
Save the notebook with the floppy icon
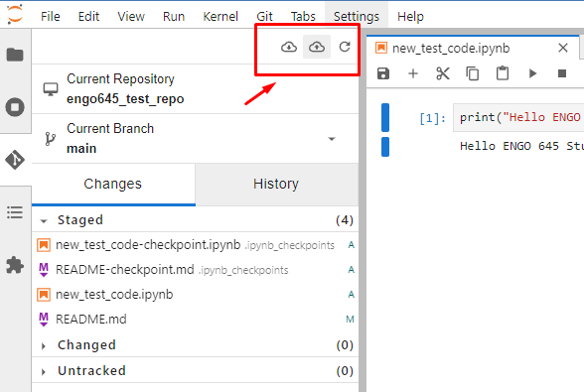(383, 73)
